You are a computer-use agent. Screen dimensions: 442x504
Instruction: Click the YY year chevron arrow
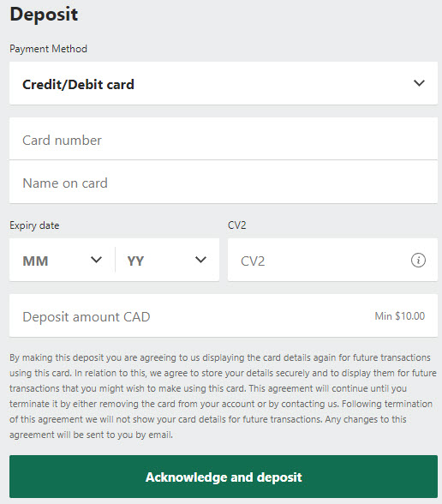click(x=200, y=260)
